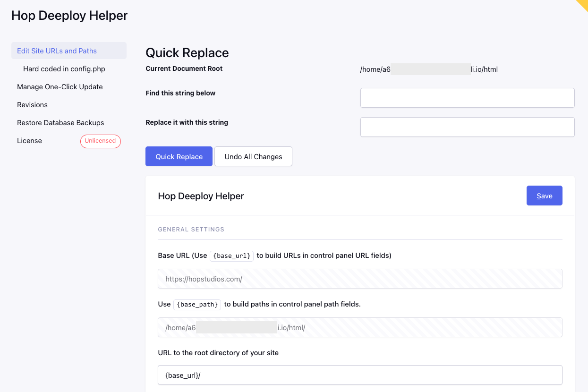This screenshot has height=392, width=588.
Task: Click the disabled base path field
Action: pyautogui.click(x=360, y=327)
